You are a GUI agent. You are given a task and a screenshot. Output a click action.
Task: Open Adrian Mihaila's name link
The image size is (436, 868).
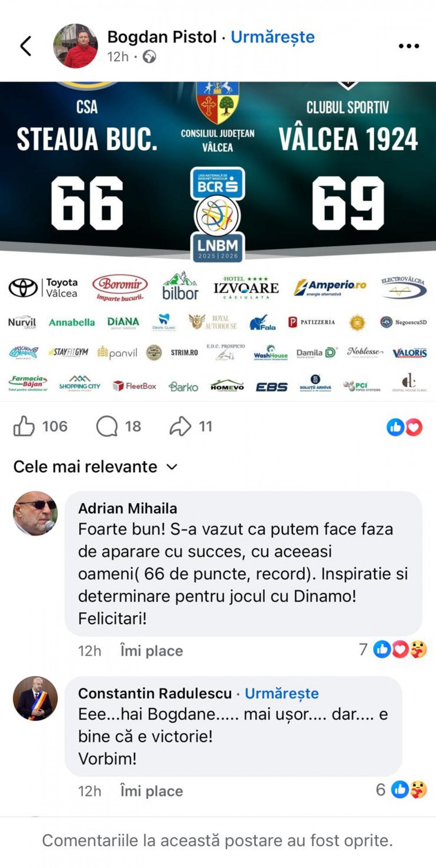[x=128, y=508]
